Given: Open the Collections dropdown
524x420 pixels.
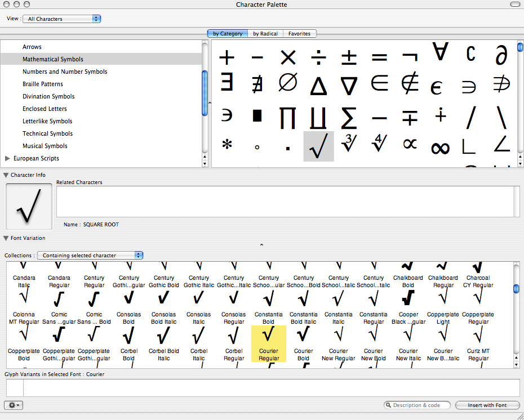Looking at the screenshot, I should (x=90, y=256).
